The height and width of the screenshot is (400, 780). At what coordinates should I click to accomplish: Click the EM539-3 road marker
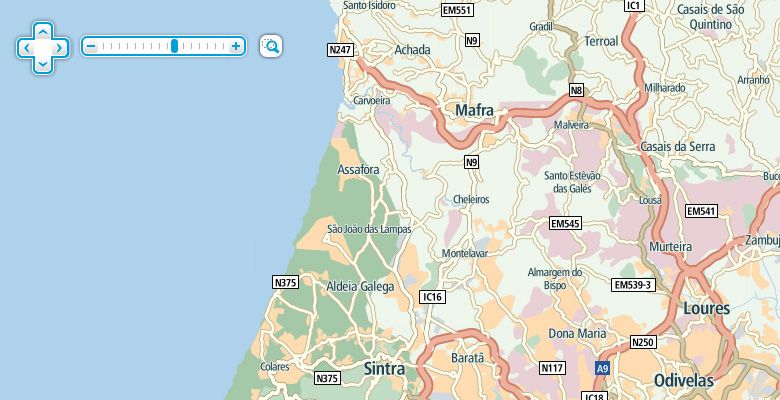[x=633, y=285]
